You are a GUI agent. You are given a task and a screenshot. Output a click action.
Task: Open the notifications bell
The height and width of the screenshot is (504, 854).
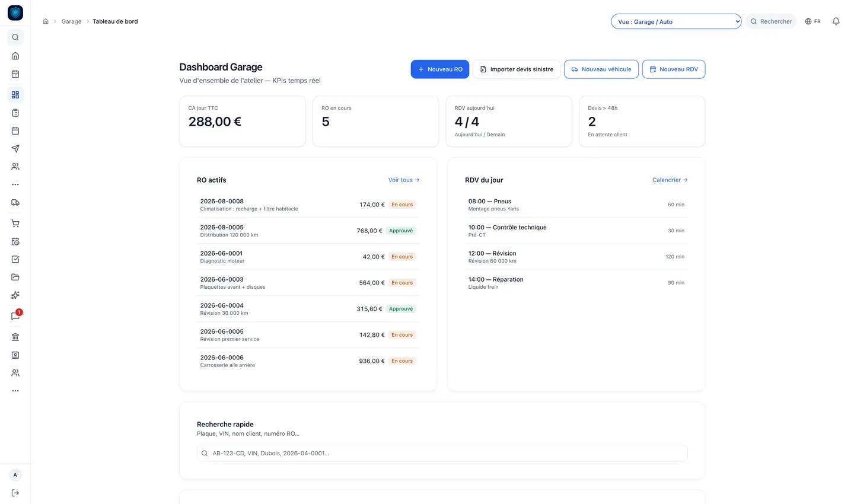836,21
